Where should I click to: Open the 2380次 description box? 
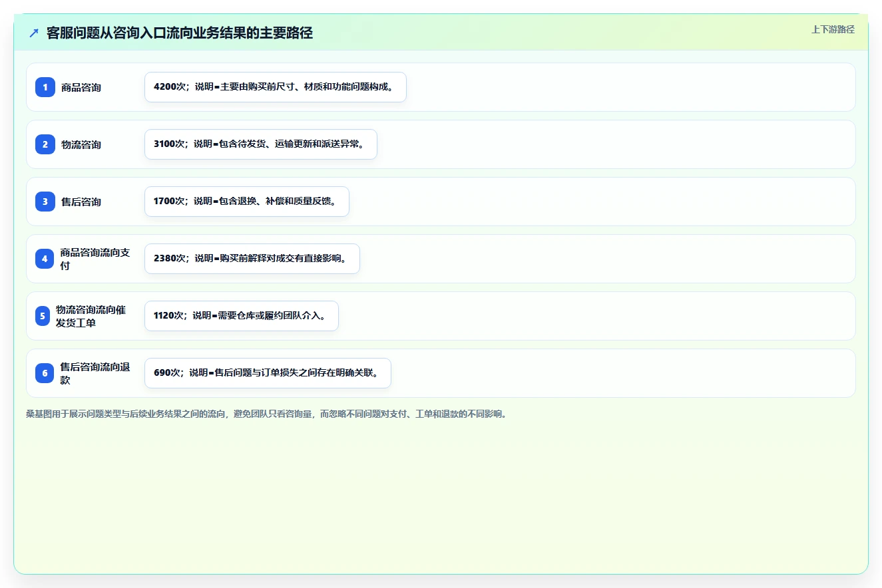(252, 259)
